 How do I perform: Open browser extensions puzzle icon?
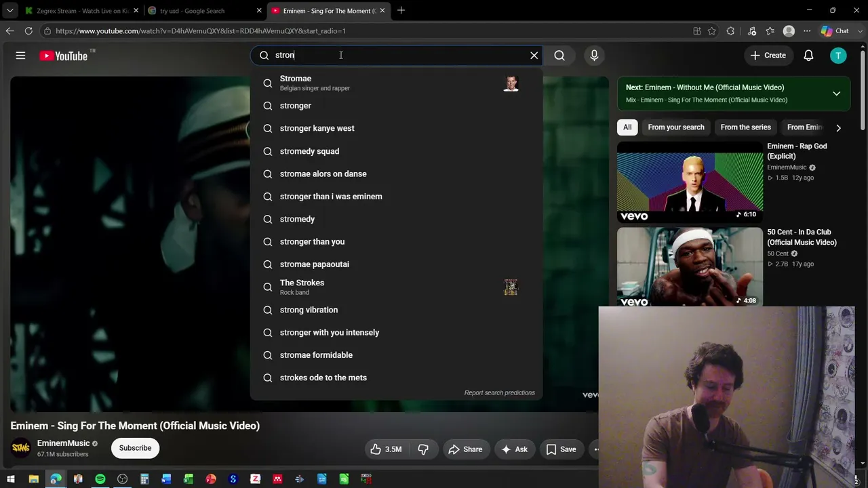[730, 31]
